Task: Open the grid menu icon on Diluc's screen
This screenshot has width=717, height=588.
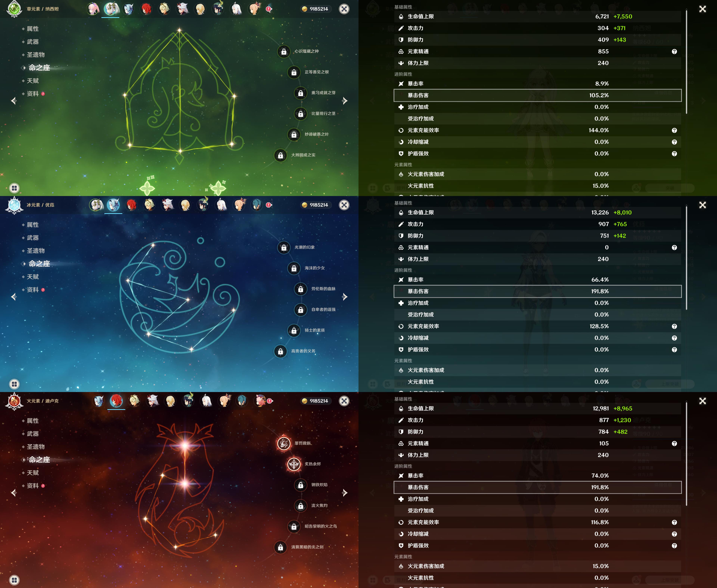Action: (14, 580)
